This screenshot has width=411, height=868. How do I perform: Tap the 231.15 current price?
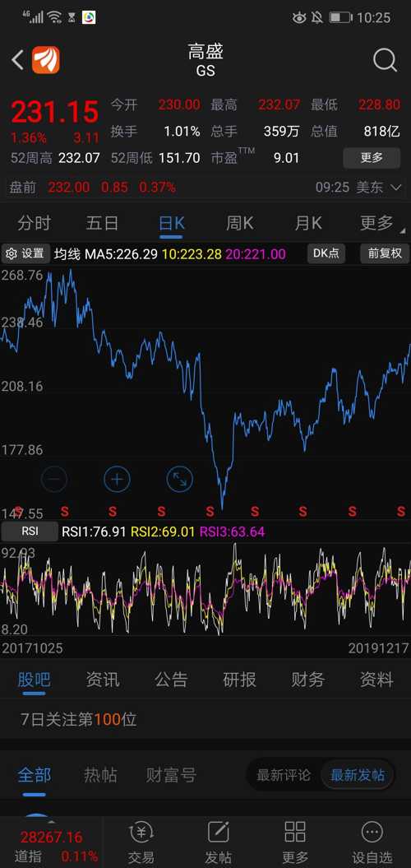(55, 113)
